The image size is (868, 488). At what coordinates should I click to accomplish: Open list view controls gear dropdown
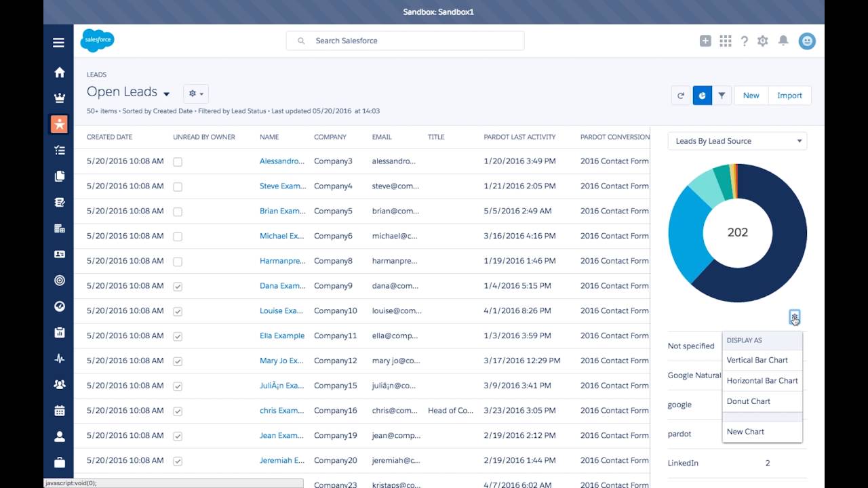pos(196,94)
